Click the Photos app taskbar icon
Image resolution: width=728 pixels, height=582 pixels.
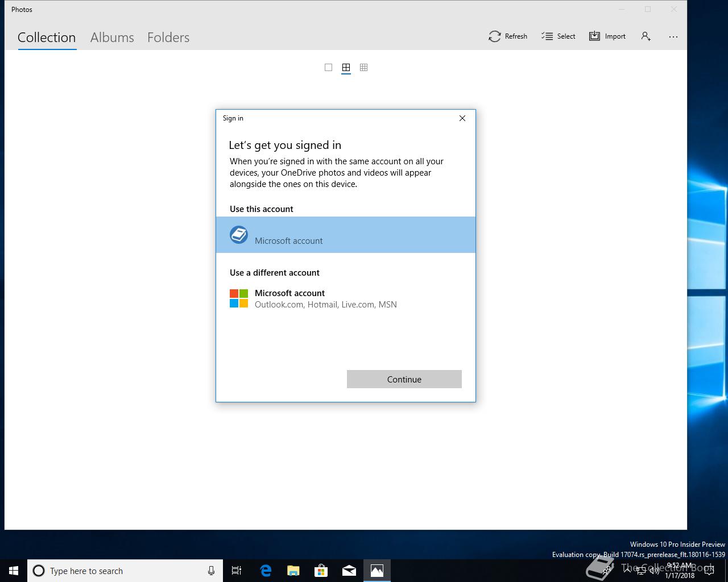377,571
